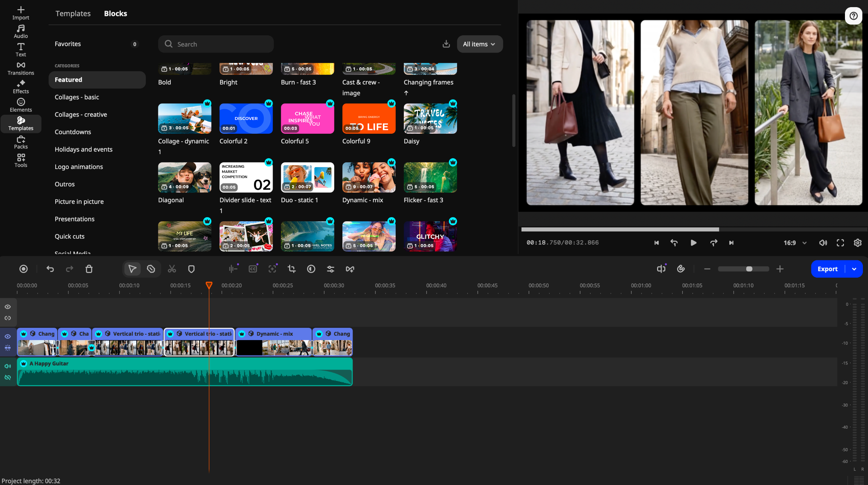The height and width of the screenshot is (485, 868).
Task: Open the Collages - creative category
Action: (97, 114)
